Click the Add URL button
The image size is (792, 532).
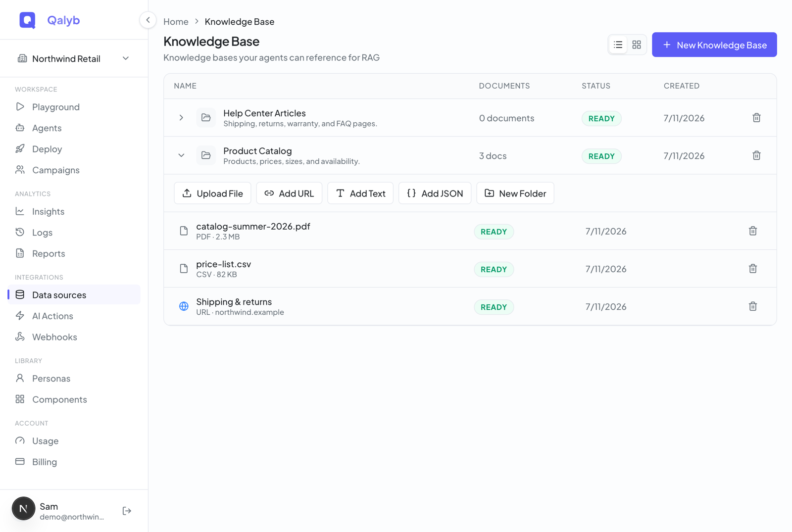(x=289, y=193)
